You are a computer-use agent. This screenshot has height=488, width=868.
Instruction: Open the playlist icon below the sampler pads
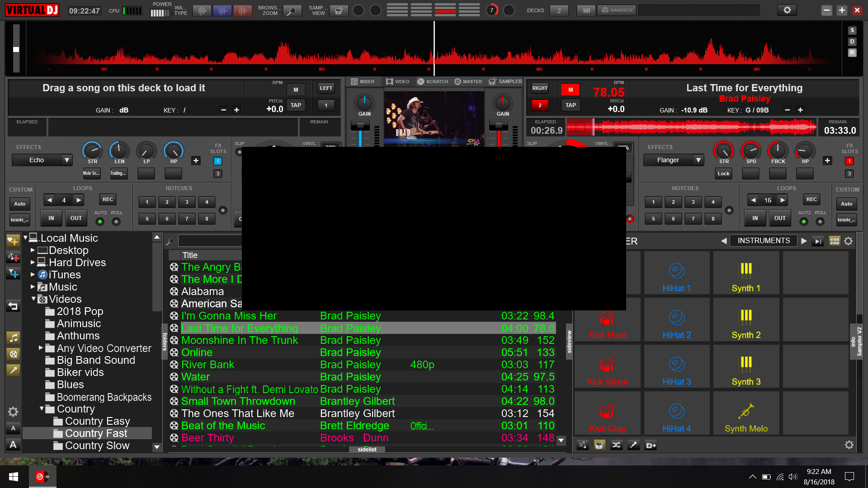(x=582, y=445)
